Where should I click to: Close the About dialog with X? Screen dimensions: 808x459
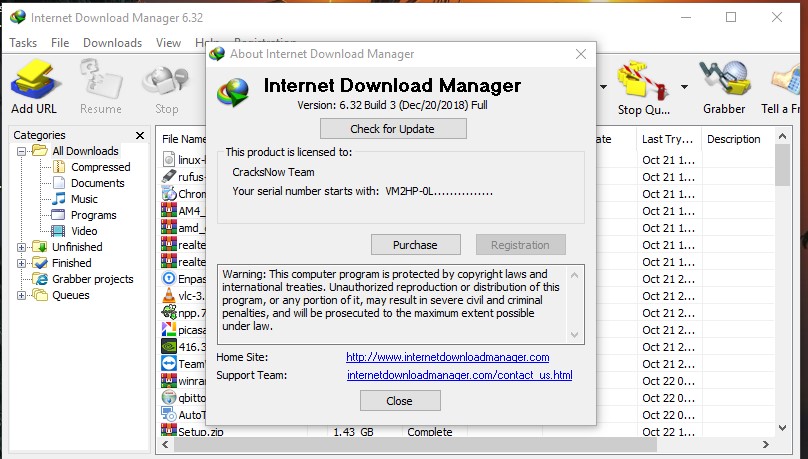coord(581,54)
